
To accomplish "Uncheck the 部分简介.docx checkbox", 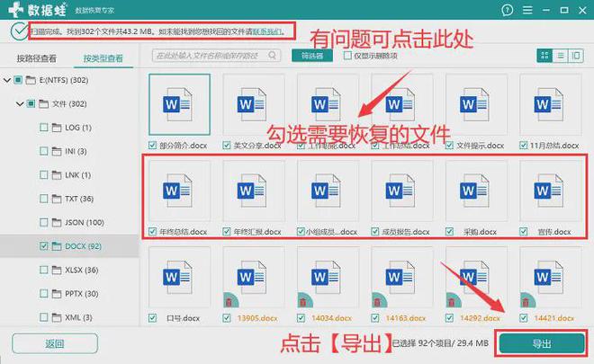I will click(152, 146).
